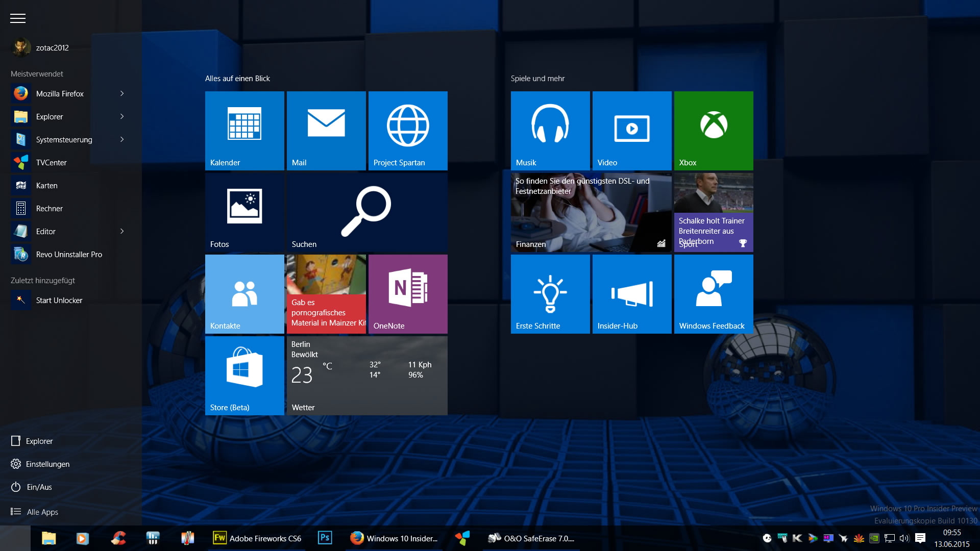
Task: Click the zotac2012 user account
Action: tap(41, 47)
